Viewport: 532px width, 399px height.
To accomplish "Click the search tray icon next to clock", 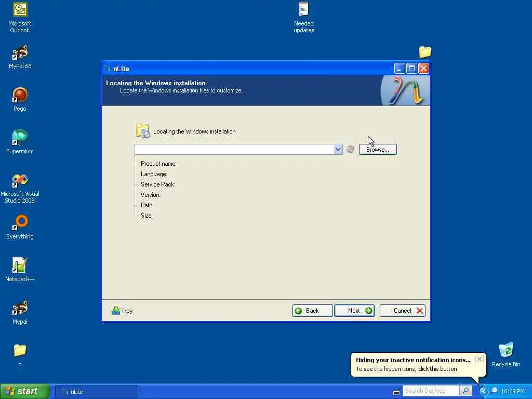I will 494,391.
